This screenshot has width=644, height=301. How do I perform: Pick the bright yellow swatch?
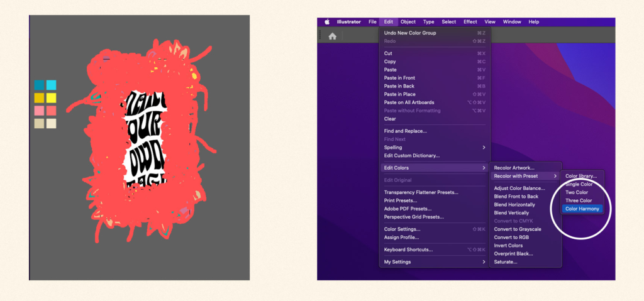(x=52, y=98)
